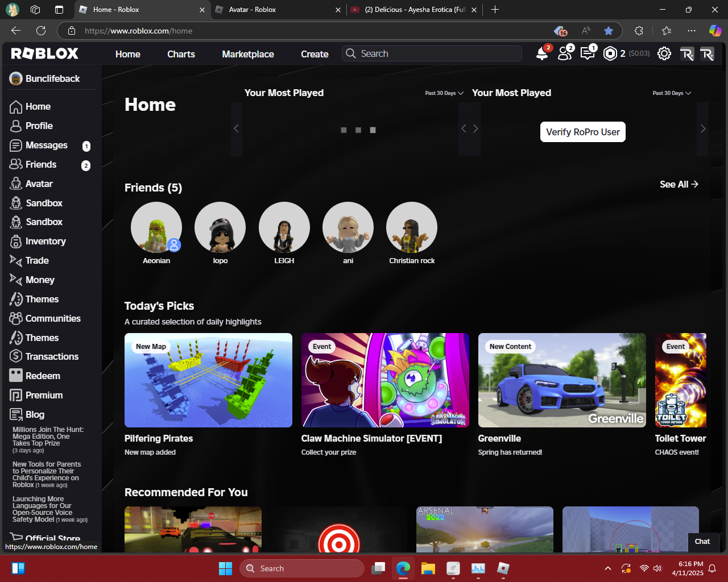
Task: Show hidden system tray icons
Action: point(607,568)
